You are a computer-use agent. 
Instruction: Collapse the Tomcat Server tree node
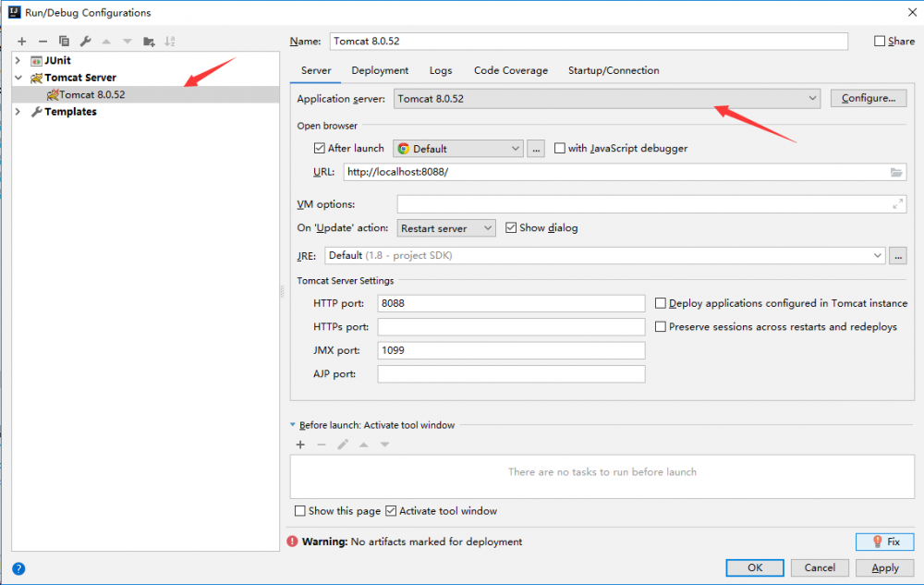[18, 78]
